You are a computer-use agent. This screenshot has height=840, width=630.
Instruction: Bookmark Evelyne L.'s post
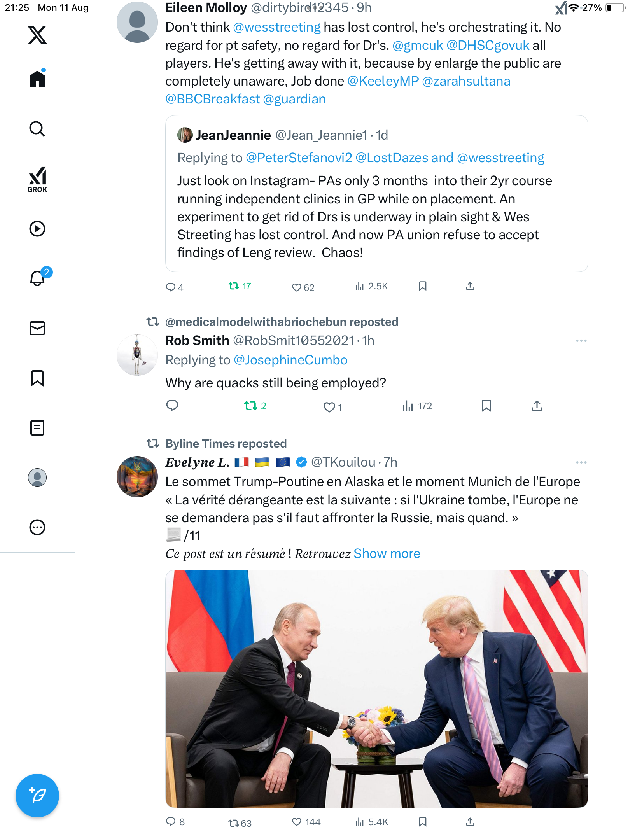(x=423, y=822)
